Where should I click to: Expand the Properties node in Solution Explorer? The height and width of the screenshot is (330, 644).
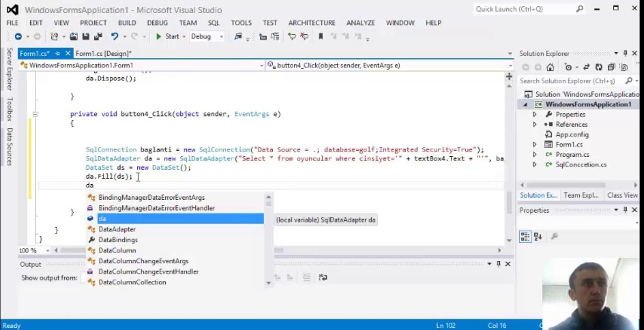coord(534,115)
